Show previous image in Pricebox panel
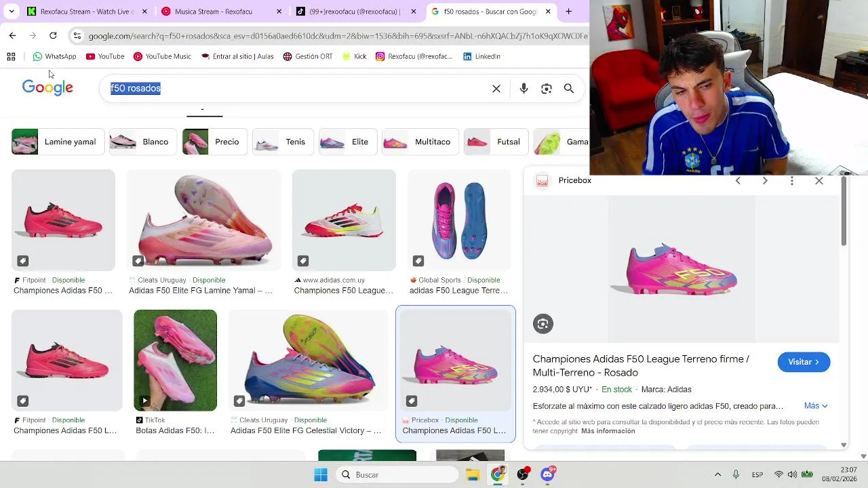This screenshot has height=488, width=868. (738, 180)
